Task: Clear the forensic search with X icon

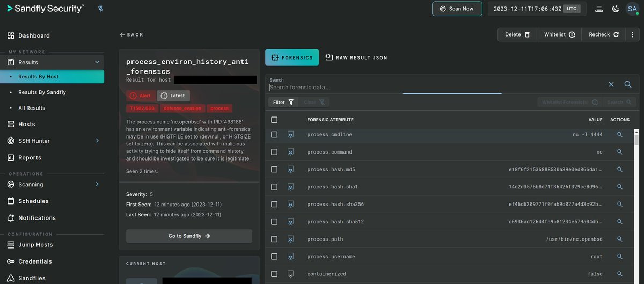Action: point(611,84)
